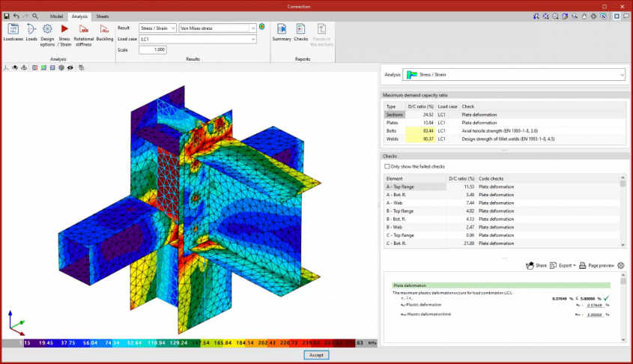Select the Bolts row with 83.44 ratio
Viewport: 633px width, 364px height.
505,131
